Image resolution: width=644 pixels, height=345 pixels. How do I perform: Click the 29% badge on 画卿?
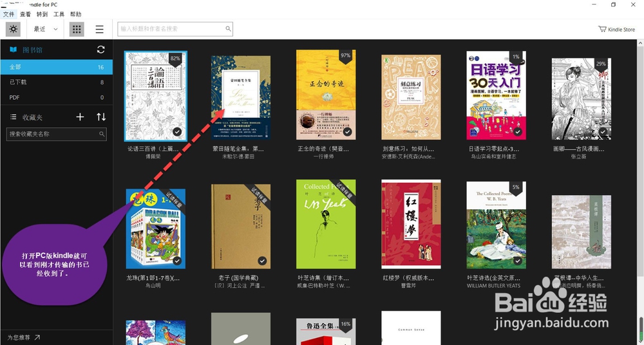click(601, 65)
